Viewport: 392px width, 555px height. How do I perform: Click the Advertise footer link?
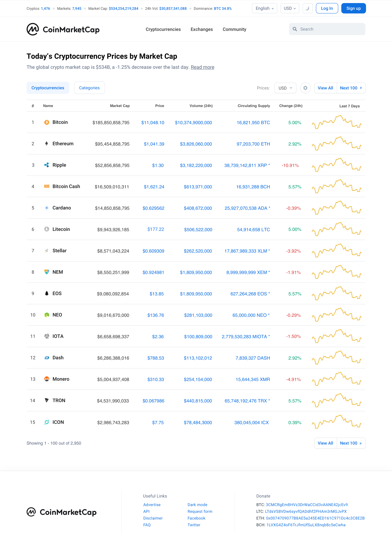coord(152,505)
